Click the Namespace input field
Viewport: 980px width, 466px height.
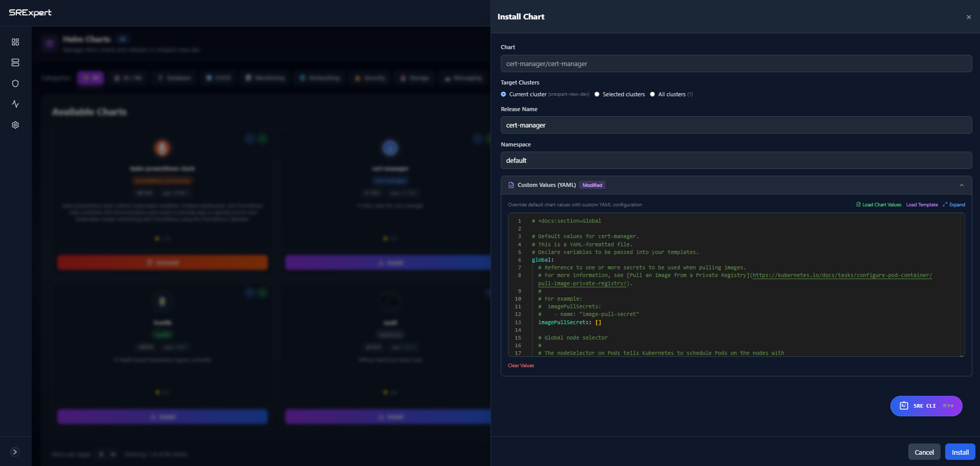point(736,160)
